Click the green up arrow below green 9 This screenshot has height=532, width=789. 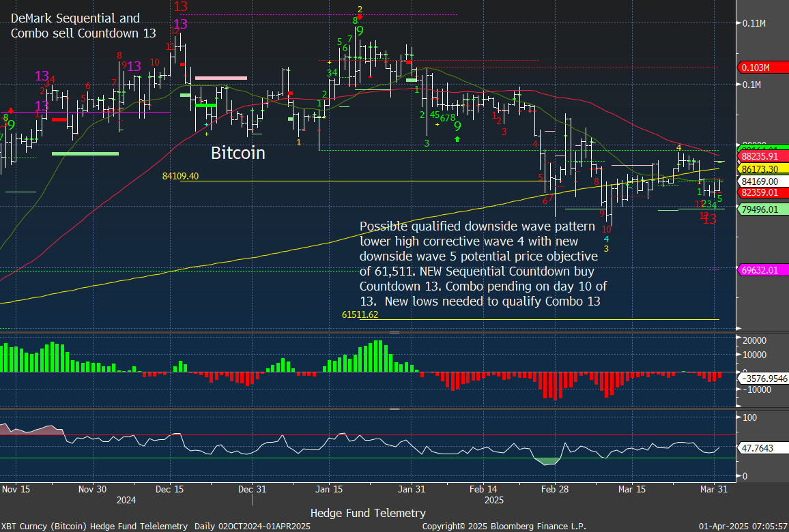tap(457, 138)
